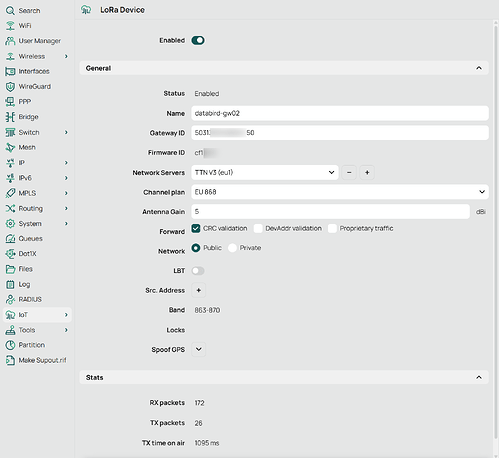Add a Src. Address with plus button
499x458 pixels.
pyautogui.click(x=199, y=290)
